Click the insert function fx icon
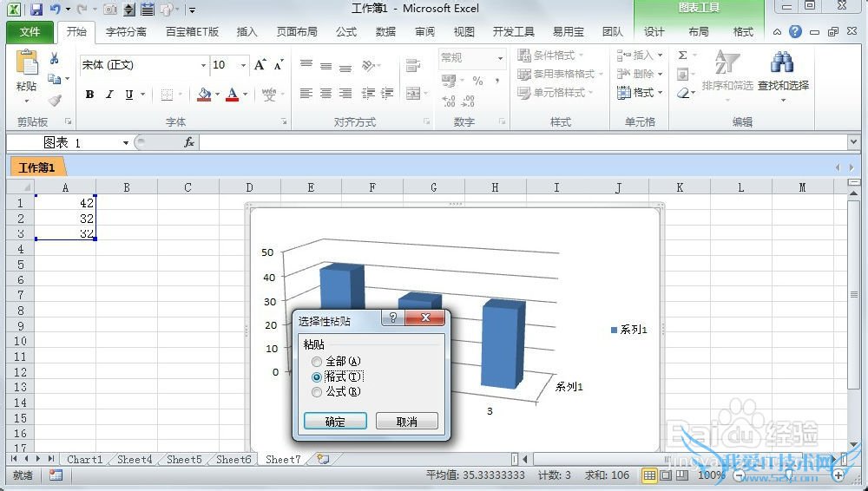 point(188,143)
